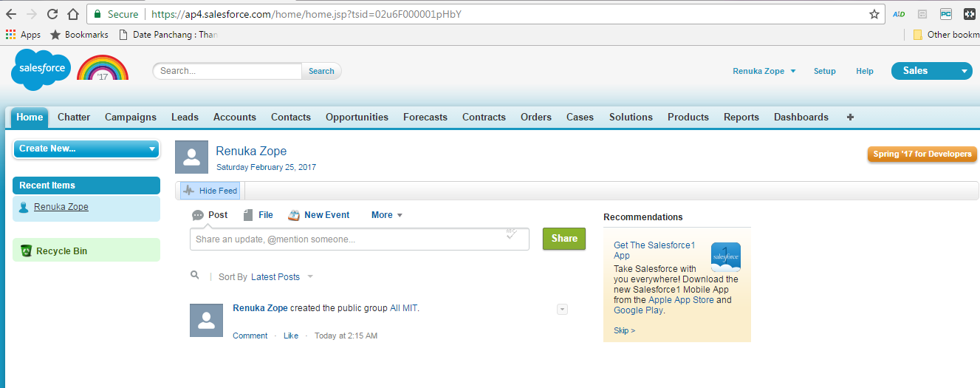Image resolution: width=980 pixels, height=388 pixels.
Task: Select the Post speech bubble icon
Action: point(198,215)
